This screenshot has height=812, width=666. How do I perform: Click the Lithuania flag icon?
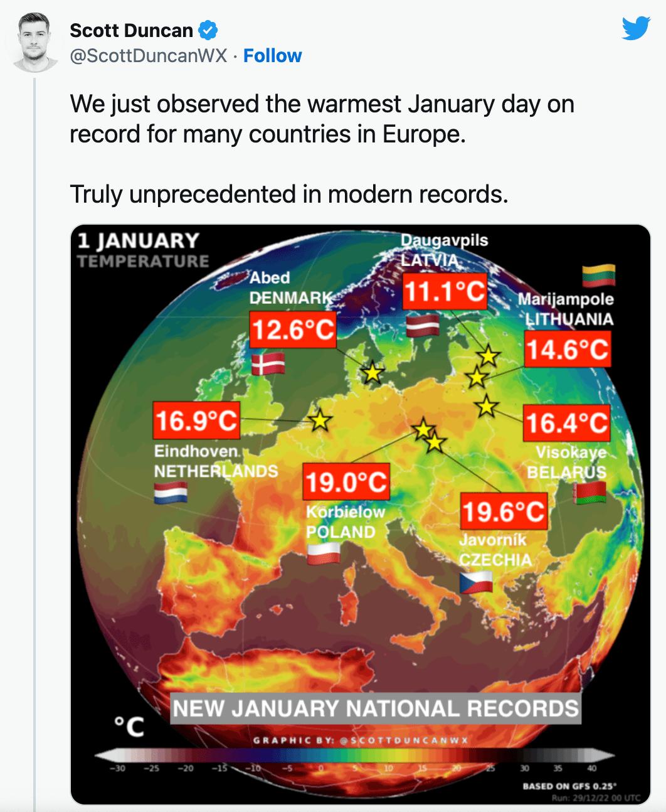tap(598, 275)
